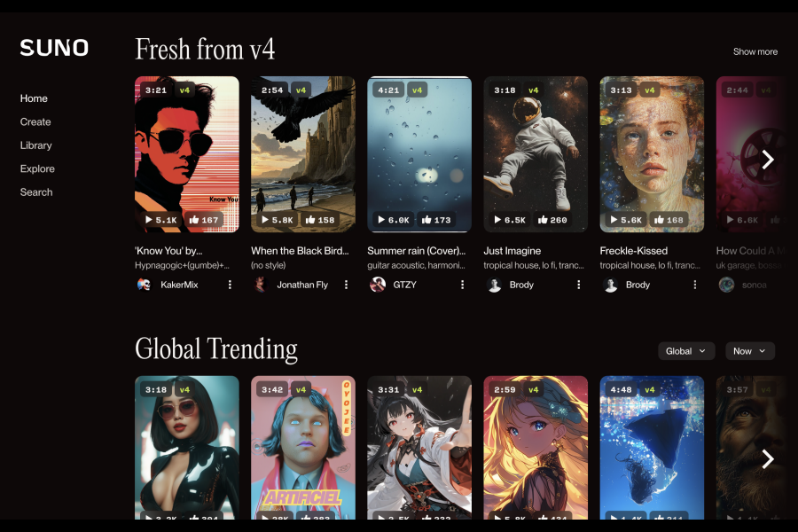Open three-dot options beside GTZY
The image size is (798, 532).
point(462,285)
